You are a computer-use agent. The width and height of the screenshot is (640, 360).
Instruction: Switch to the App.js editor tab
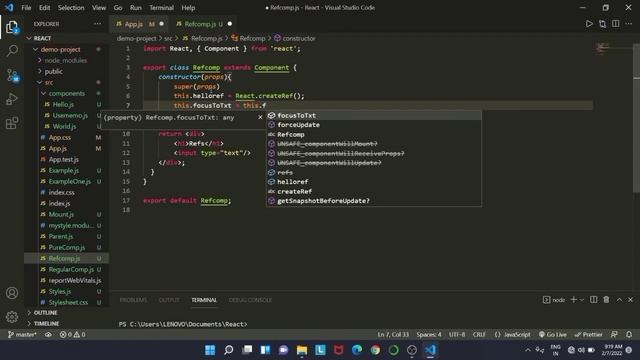[139, 24]
